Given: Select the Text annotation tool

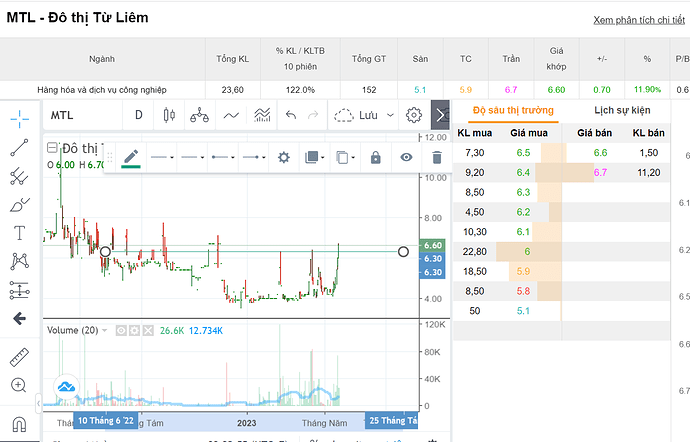Looking at the screenshot, I should pos(19,233).
